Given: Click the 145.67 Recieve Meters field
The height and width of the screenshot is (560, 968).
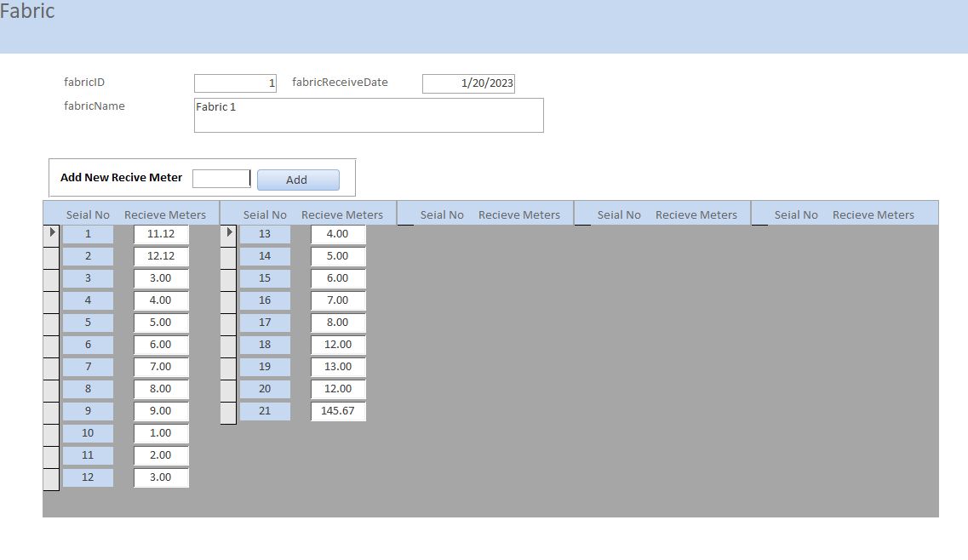Looking at the screenshot, I should tap(338, 411).
